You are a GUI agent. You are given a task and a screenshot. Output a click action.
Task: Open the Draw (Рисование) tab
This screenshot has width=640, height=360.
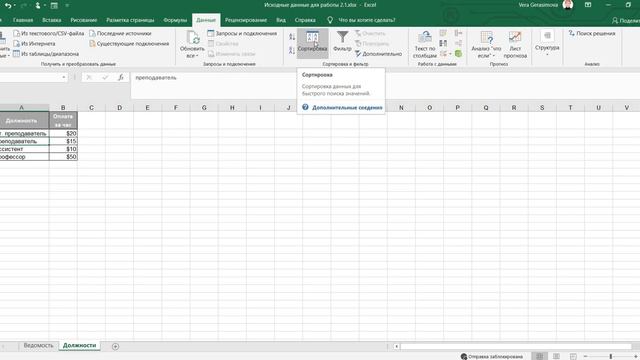pos(84,20)
